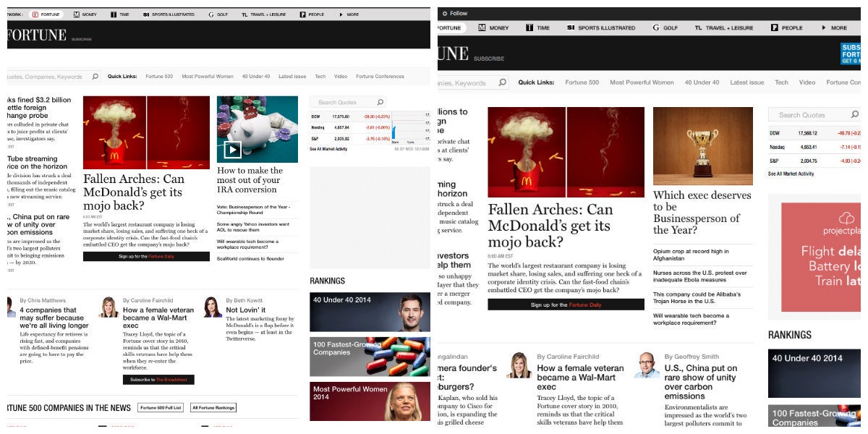Viewport: 868px width, 434px height.
Task: Open Latest issue quick link in right screenshot
Action: pyautogui.click(x=746, y=82)
